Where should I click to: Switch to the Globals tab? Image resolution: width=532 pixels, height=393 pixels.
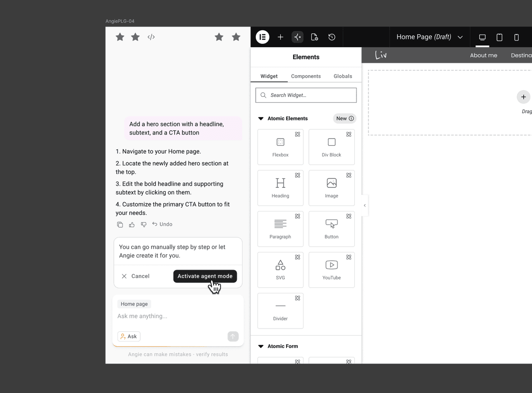(x=343, y=76)
